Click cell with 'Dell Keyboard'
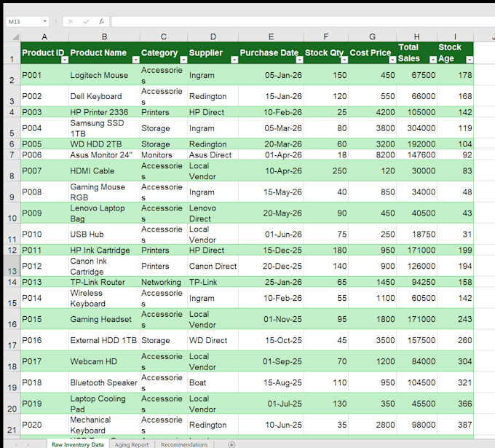495x448 pixels. [104, 96]
